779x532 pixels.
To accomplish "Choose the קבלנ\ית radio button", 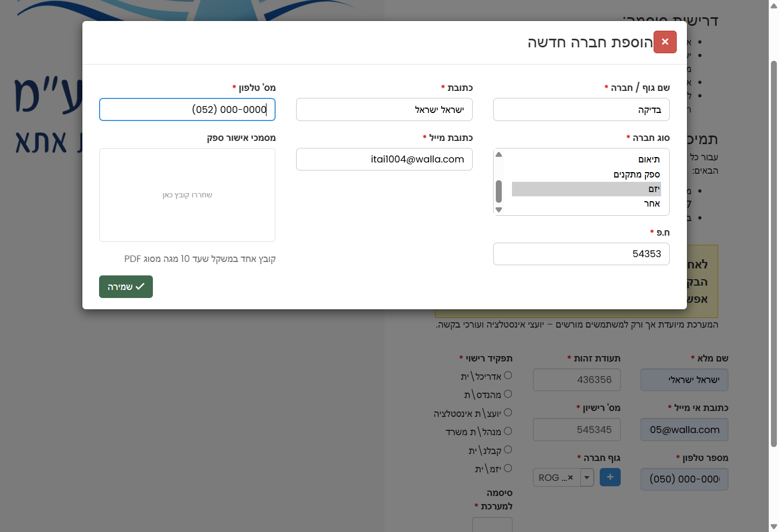I will [x=508, y=450].
